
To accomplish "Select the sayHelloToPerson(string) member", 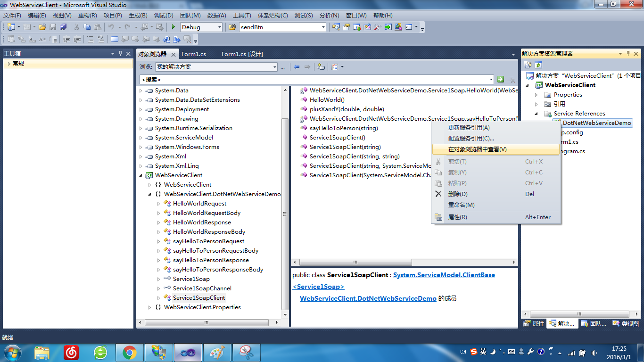I will (344, 128).
